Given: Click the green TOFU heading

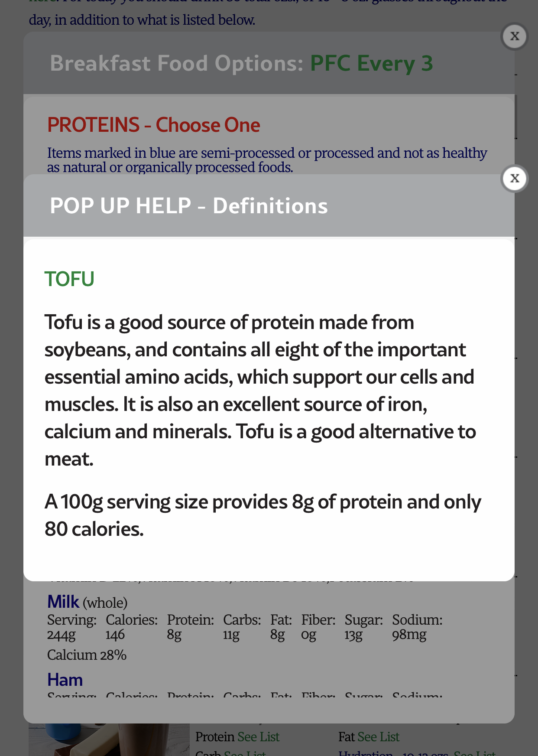Looking at the screenshot, I should point(69,279).
